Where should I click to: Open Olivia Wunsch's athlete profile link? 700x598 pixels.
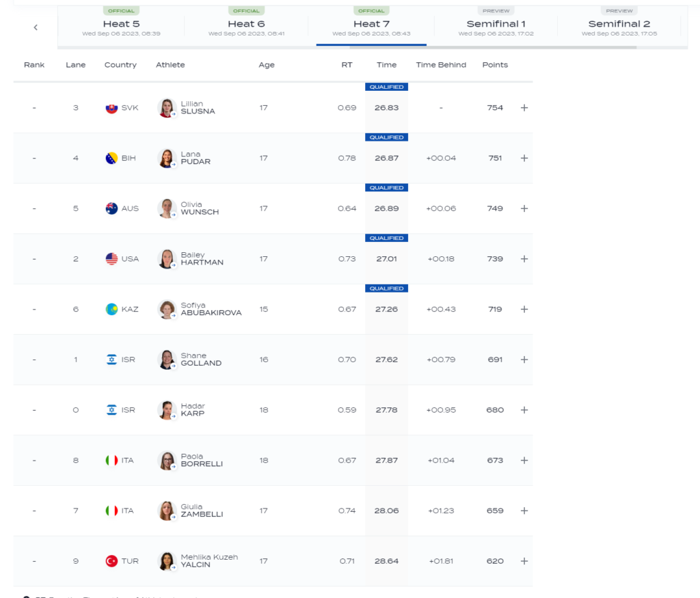tap(200, 208)
